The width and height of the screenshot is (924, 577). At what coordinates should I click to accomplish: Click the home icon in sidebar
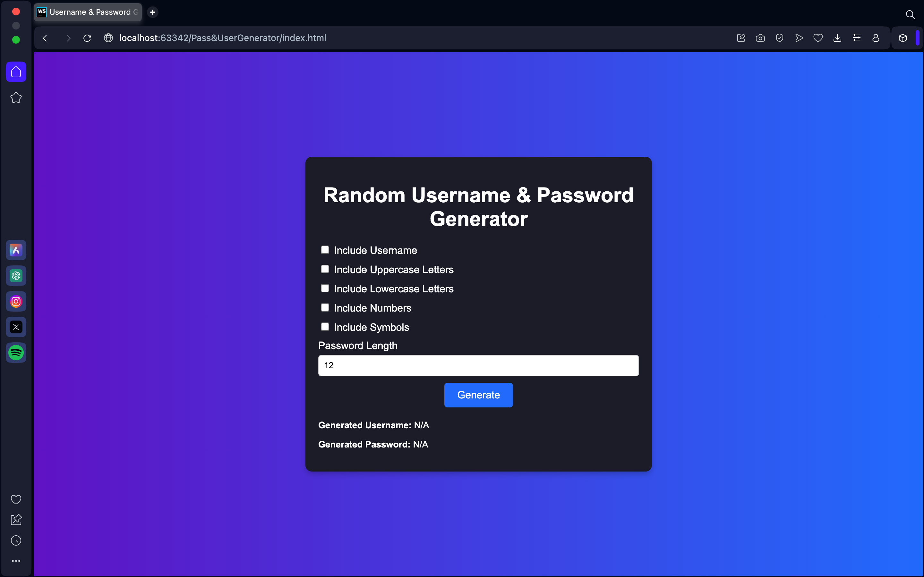pos(16,72)
